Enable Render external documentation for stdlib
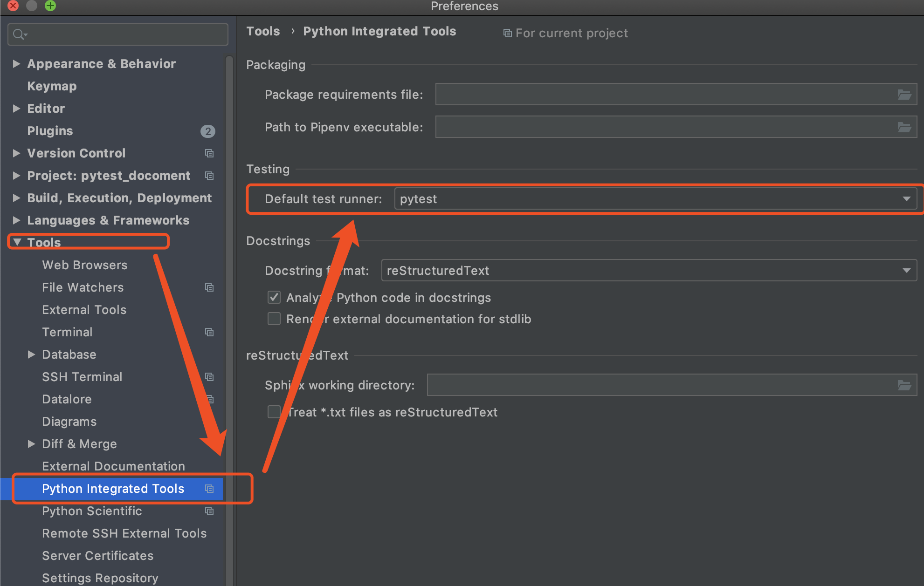 coord(274,319)
